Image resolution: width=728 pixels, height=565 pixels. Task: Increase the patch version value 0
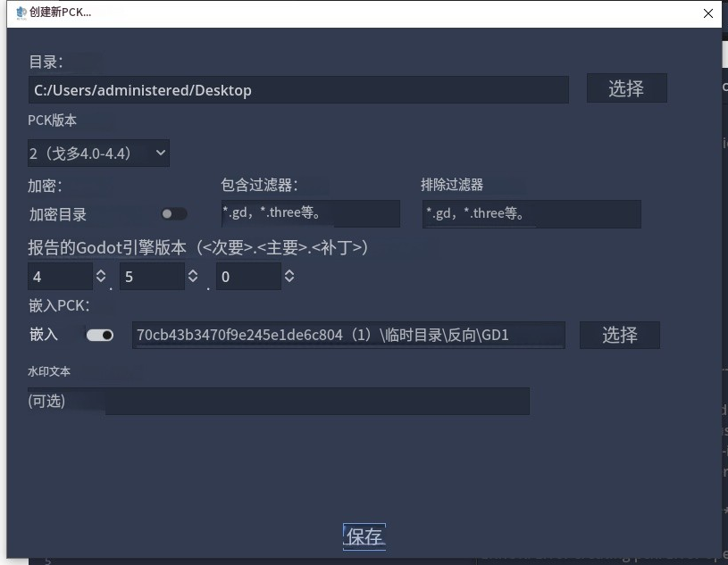click(x=289, y=271)
